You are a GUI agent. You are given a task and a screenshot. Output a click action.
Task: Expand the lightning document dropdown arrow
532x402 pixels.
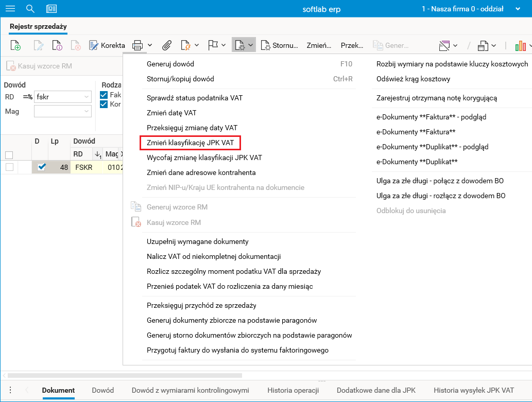[197, 45]
